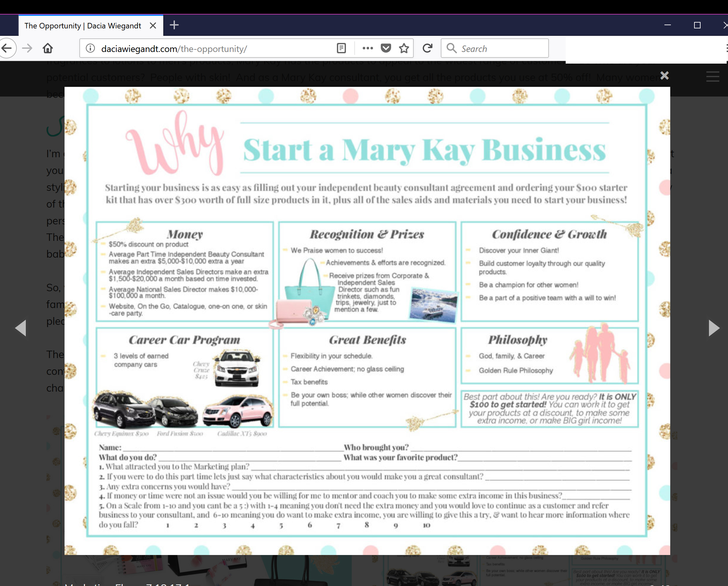Save page to Pocket

pos(386,48)
